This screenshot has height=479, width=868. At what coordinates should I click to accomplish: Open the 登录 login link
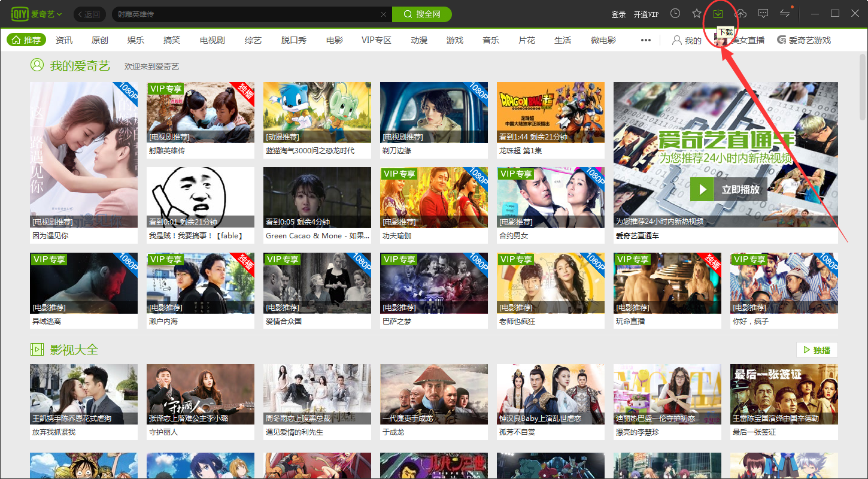pos(618,14)
